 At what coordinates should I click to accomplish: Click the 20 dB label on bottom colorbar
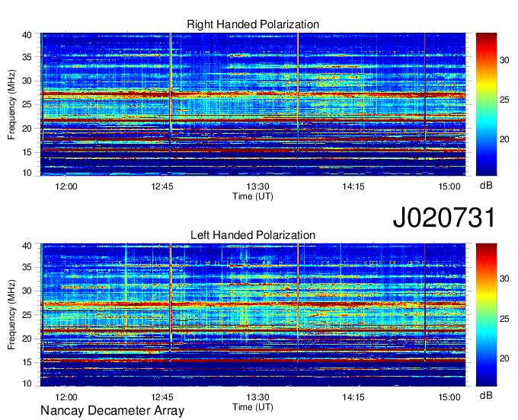click(x=504, y=358)
